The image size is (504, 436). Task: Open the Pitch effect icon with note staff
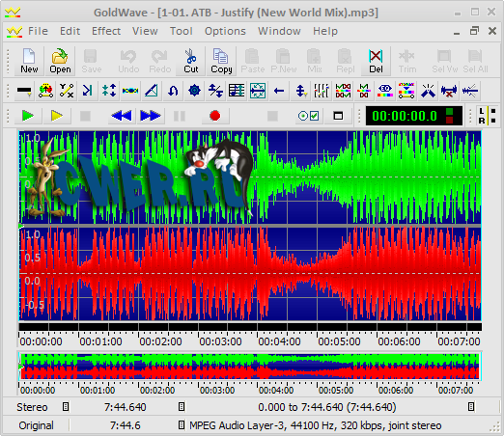click(237, 91)
